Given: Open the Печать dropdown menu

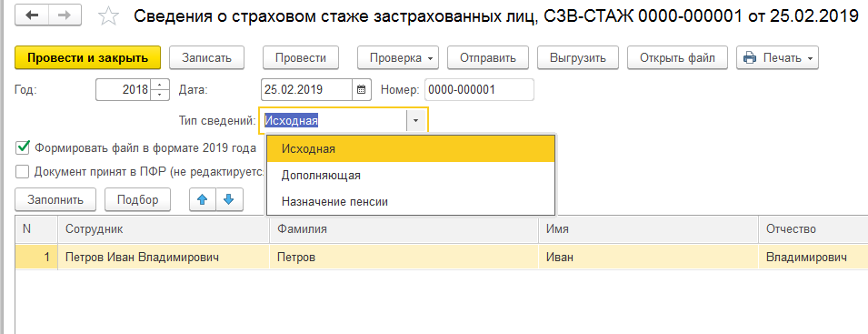Looking at the screenshot, I should (777, 58).
